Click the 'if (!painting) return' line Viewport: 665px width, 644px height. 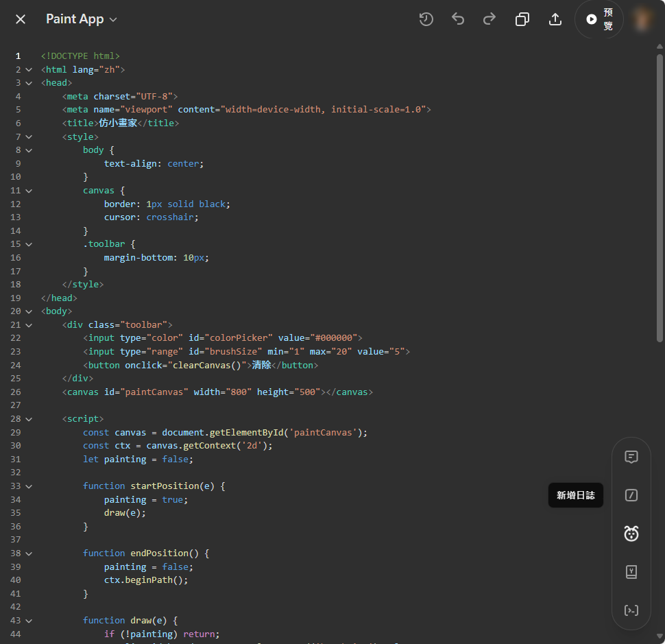pos(162,634)
